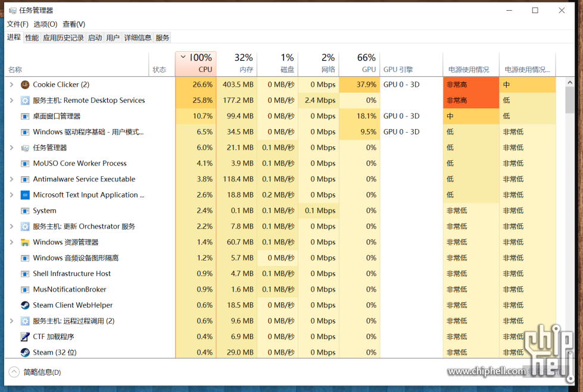This screenshot has height=392, width=583.
Task: Click the Remote Desktop Services gear icon
Action: pyautogui.click(x=25, y=101)
